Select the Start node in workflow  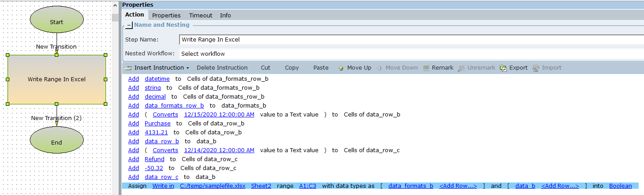[x=57, y=22]
